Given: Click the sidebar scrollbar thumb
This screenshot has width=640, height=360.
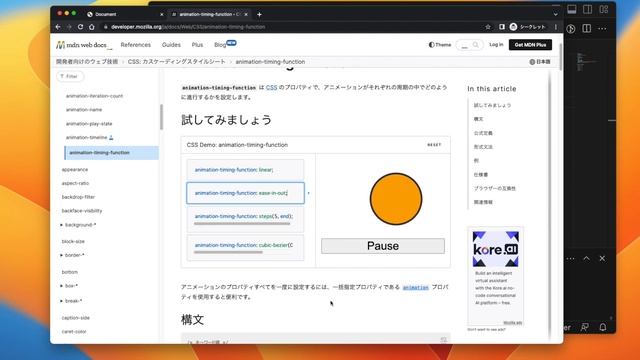Looking at the screenshot, I should point(161,117).
